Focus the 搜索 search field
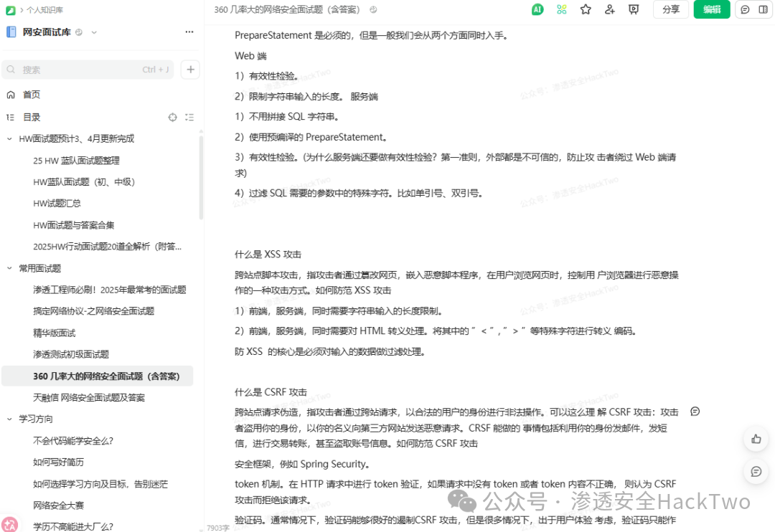Viewport: 775px width, 532px height. point(88,70)
